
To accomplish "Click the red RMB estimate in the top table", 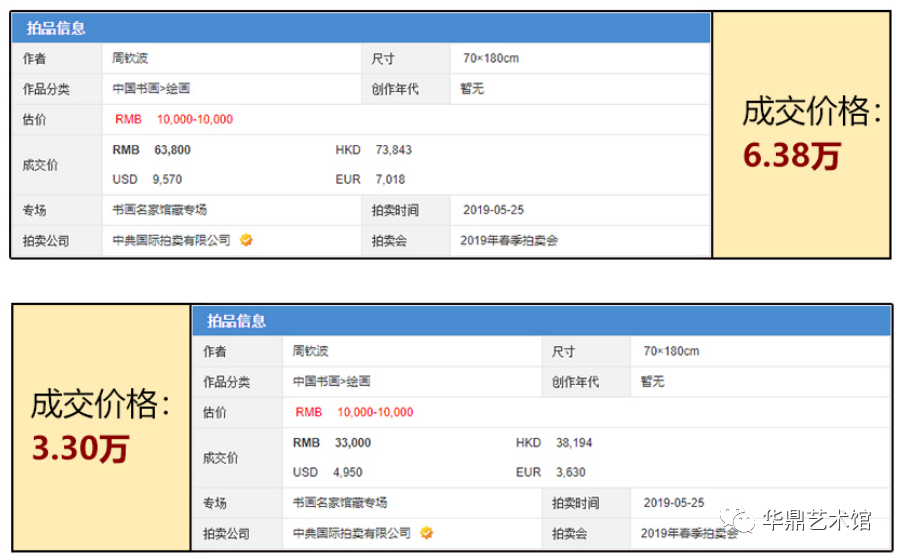I will [174, 120].
